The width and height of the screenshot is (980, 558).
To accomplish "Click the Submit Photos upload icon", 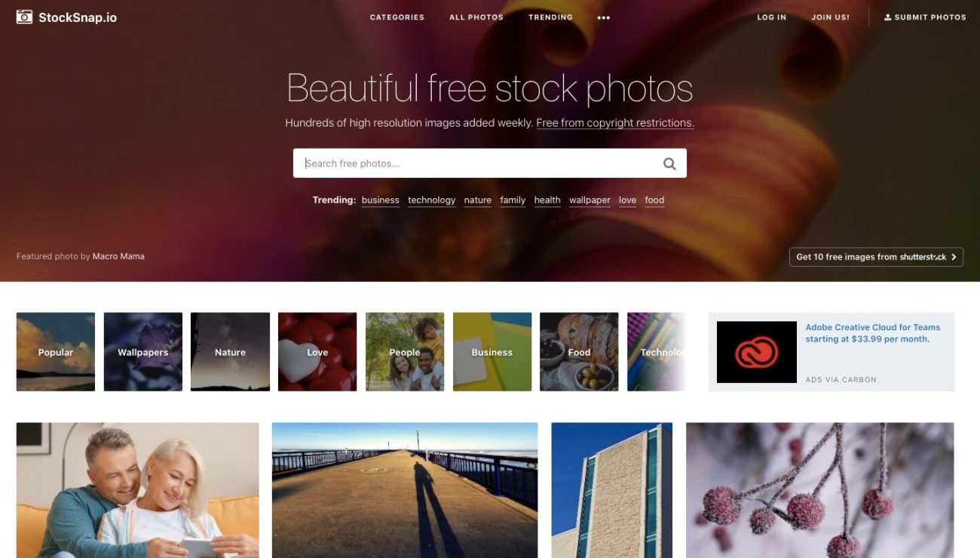I will click(887, 17).
